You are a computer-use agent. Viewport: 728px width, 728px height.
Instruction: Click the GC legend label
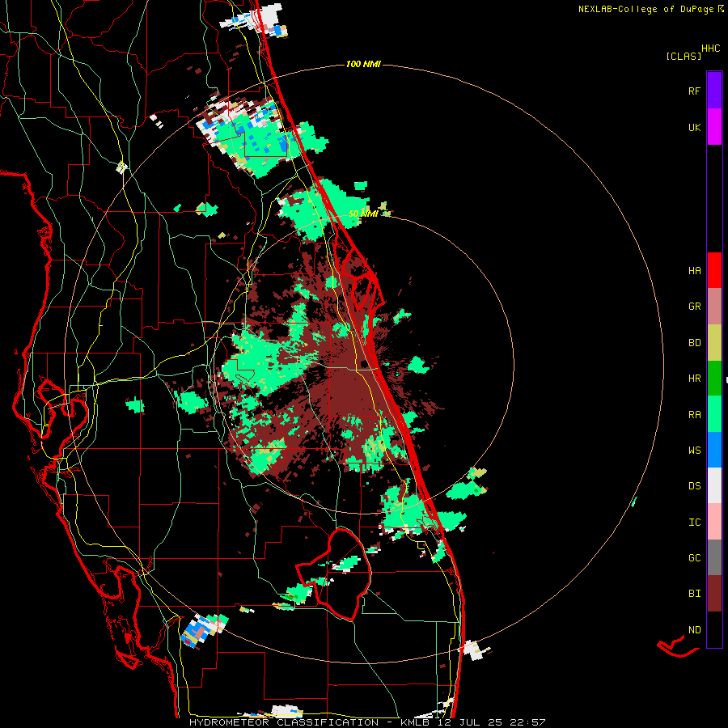pyautogui.click(x=694, y=558)
